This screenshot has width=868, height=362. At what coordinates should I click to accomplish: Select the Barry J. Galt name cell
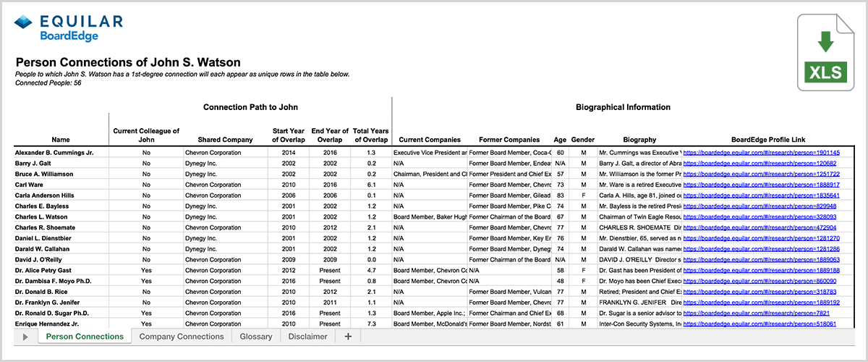[61, 164]
